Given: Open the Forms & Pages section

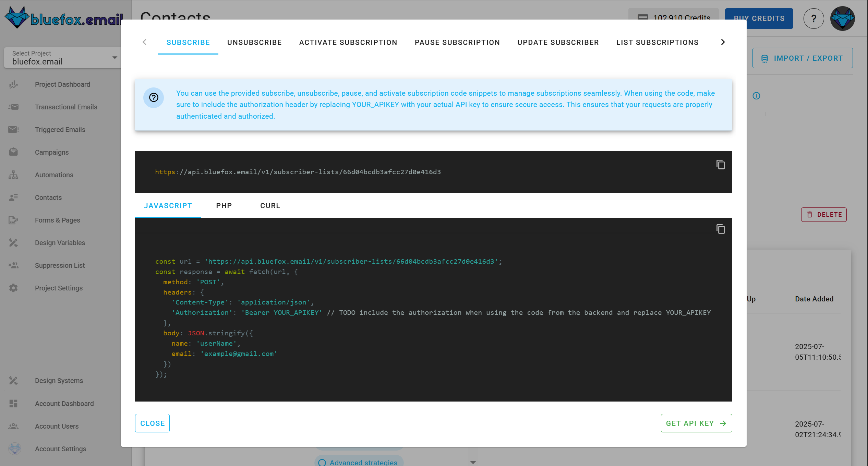Looking at the screenshot, I should click(x=58, y=220).
